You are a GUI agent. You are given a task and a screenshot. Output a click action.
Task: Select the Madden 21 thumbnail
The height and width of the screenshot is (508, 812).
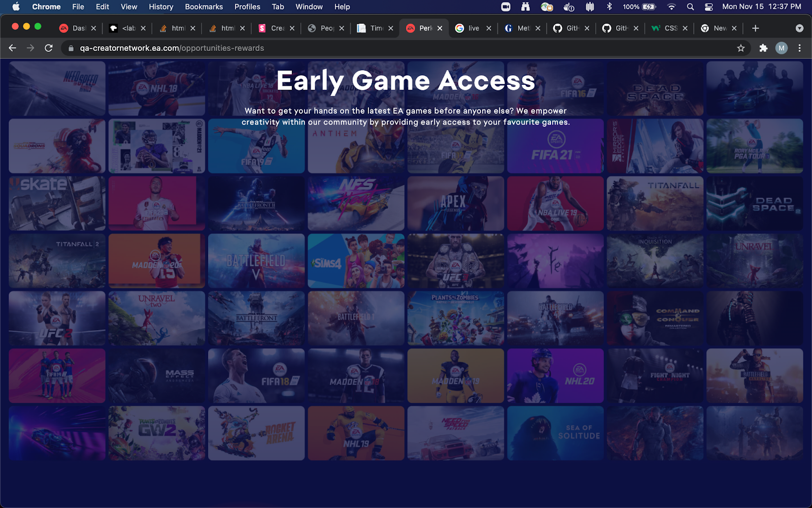click(157, 146)
